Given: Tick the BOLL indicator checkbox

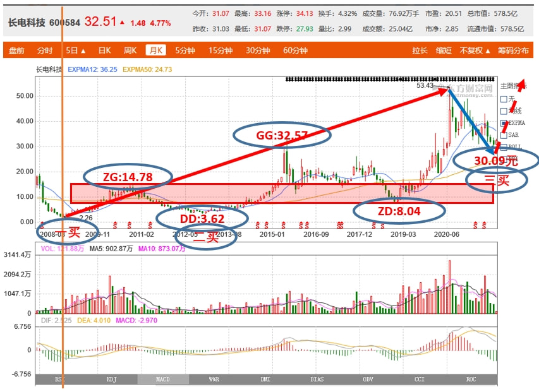Looking at the screenshot, I should pos(504,147).
